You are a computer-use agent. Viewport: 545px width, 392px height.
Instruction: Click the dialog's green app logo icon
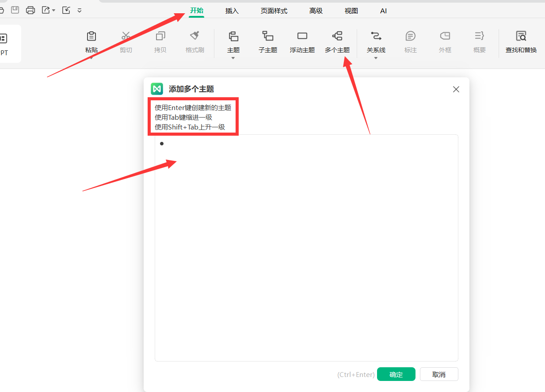pos(157,89)
